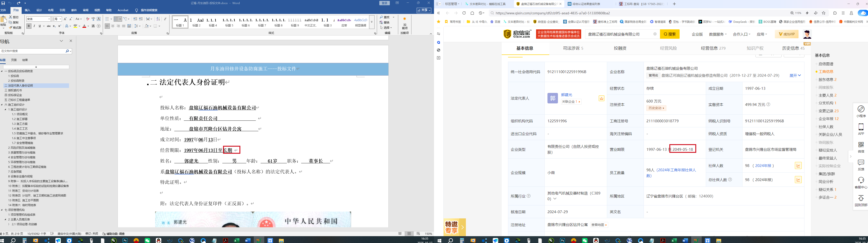Toggle strikethrough formatting in Word
Viewport: 868px width, 243px height.
[49, 26]
